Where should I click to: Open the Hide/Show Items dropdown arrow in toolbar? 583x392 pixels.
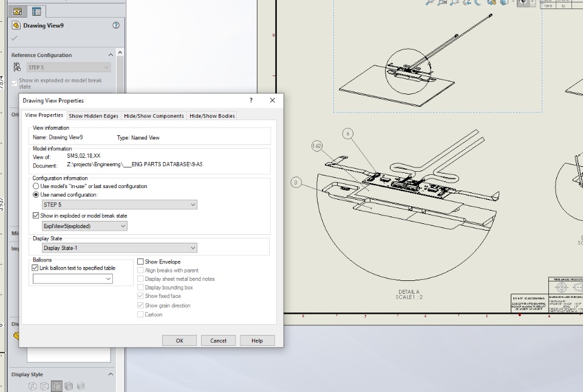(x=532, y=2)
